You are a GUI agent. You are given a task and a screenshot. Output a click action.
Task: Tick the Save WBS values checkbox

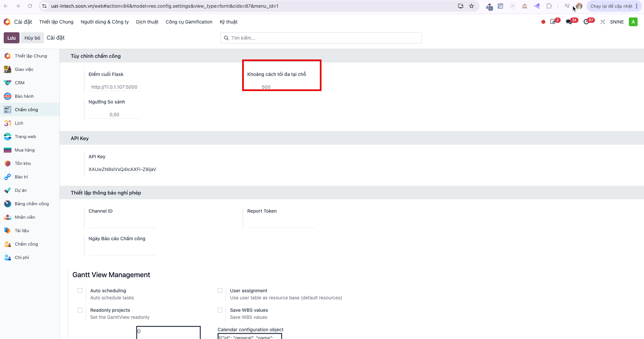pyautogui.click(x=220, y=310)
